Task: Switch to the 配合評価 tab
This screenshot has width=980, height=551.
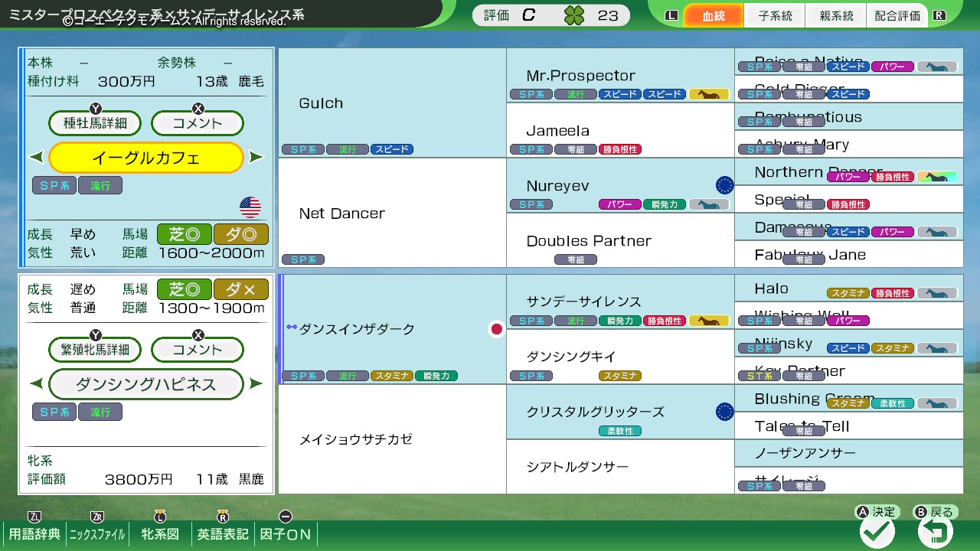Action: pos(897,15)
